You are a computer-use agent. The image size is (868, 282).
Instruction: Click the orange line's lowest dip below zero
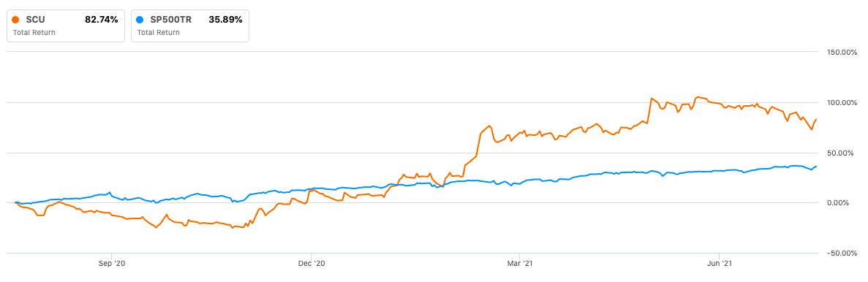click(x=156, y=227)
